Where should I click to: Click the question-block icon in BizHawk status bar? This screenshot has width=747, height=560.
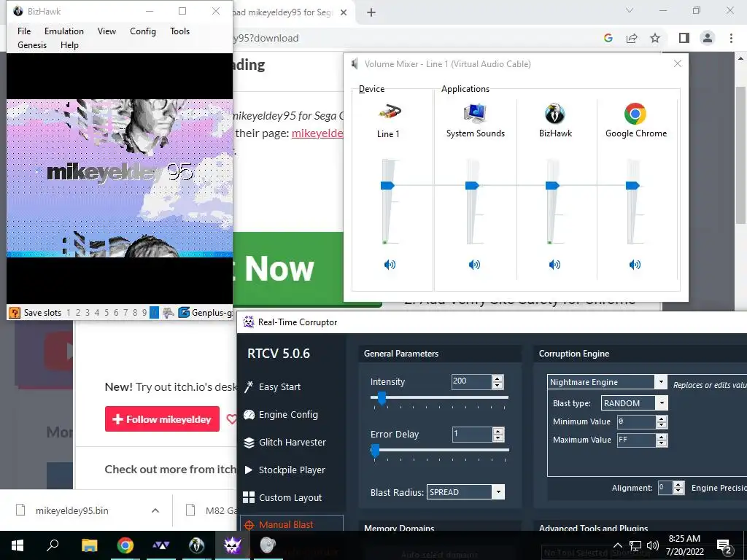15,313
